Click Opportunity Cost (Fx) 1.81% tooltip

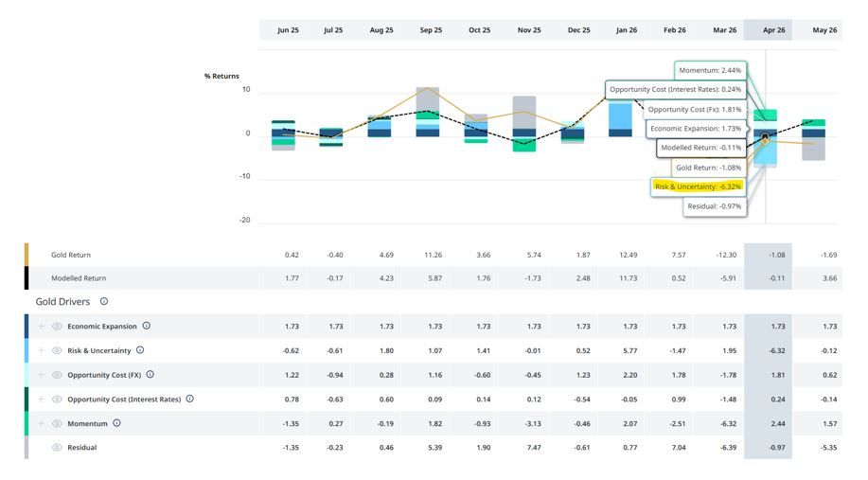[694, 110]
